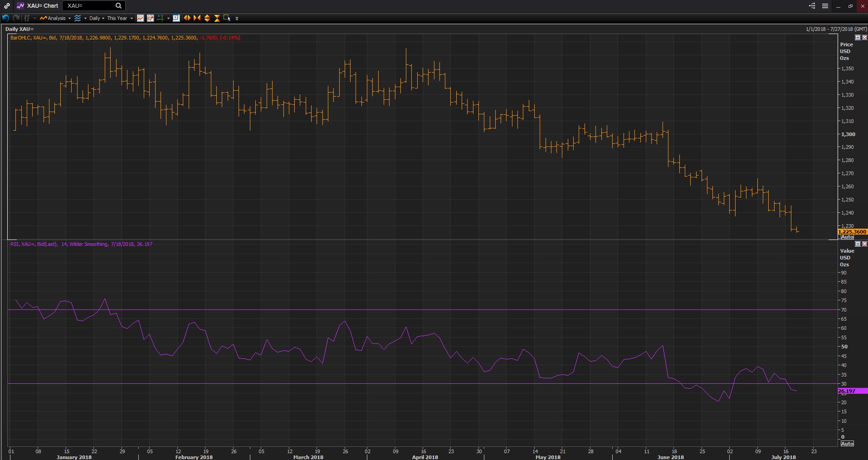Click the search magnifier in XAU= box
Image resolution: width=868 pixels, height=460 pixels.
point(118,6)
